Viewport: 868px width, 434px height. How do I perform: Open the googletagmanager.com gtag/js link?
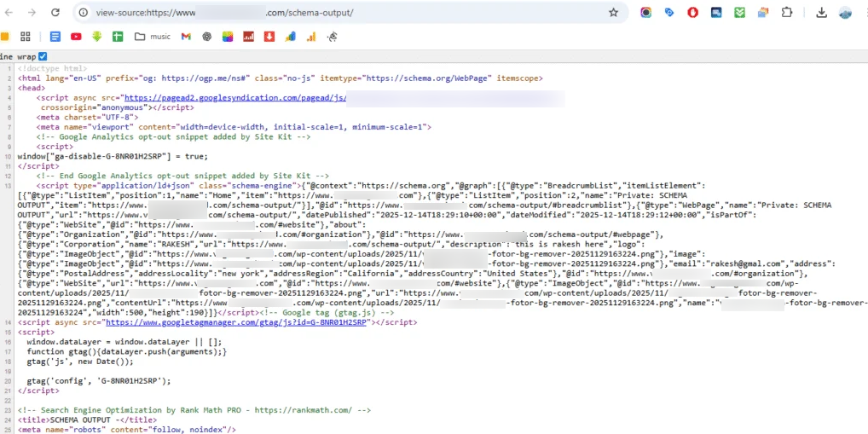coord(236,321)
